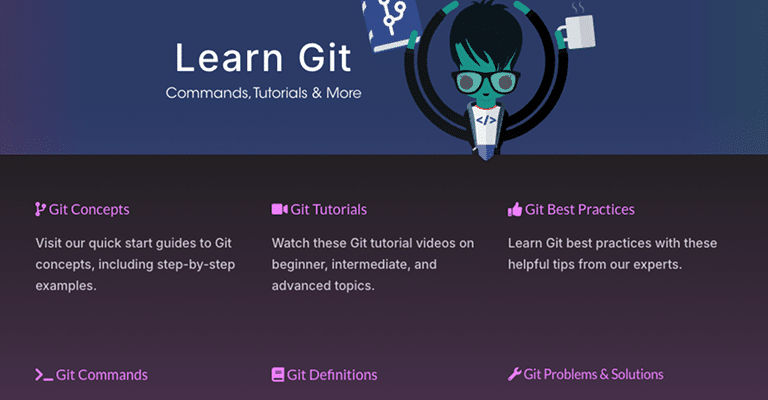The height and width of the screenshot is (400, 768).
Task: Click the quick start guides description text
Action: (135, 264)
